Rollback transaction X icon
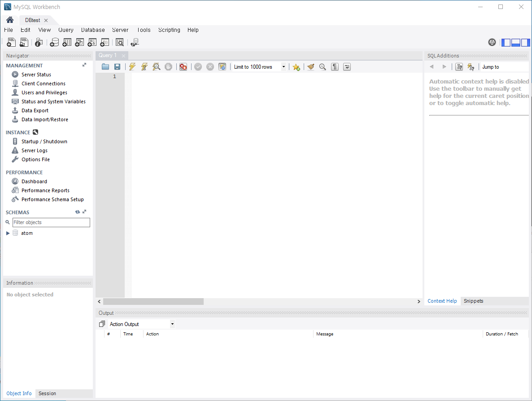 (x=210, y=67)
